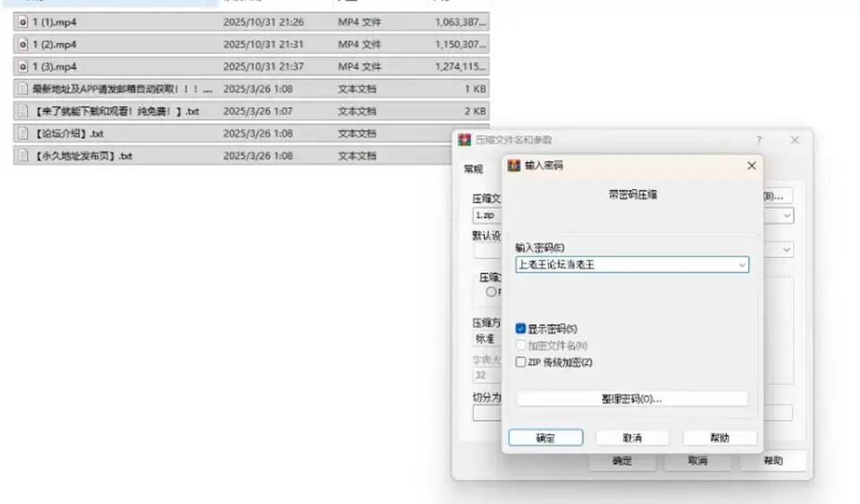Viewport: 860px width, 504px height.
Task: Click the 带密码压缩 heading text
Action: click(x=632, y=194)
